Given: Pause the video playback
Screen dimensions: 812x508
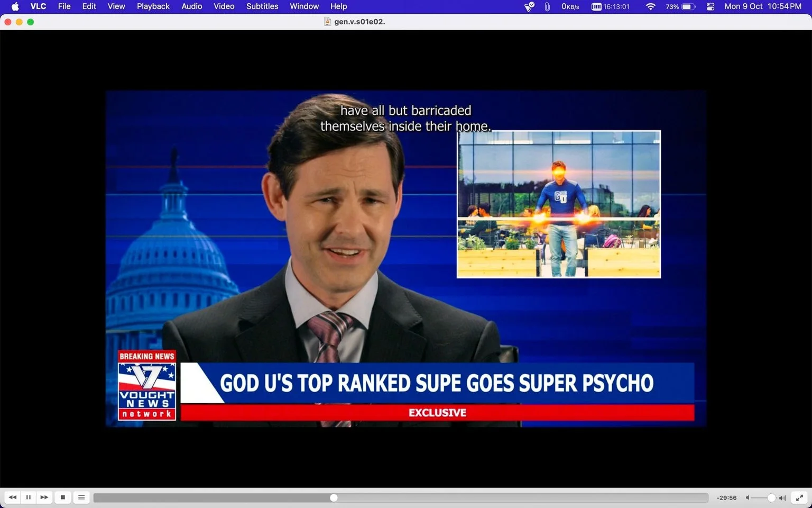Looking at the screenshot, I should [29, 497].
